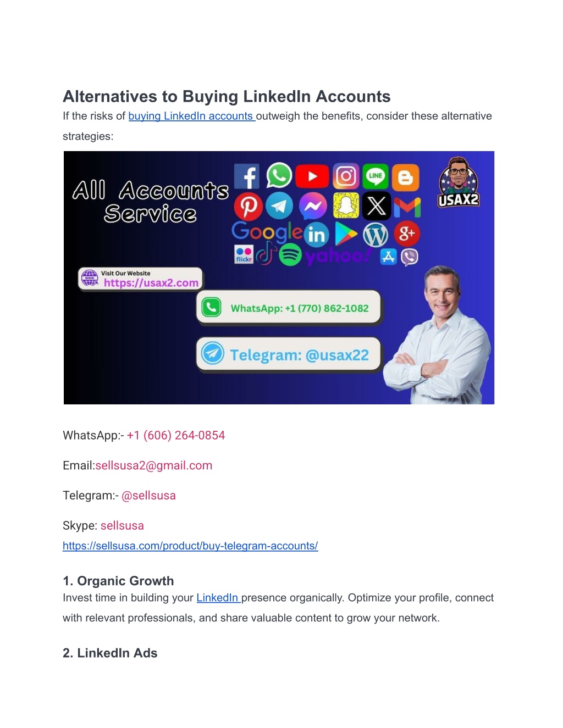Click the blue LinkedIn 'in' icon
Viewport: 563px width, 728px height.
tap(316, 235)
